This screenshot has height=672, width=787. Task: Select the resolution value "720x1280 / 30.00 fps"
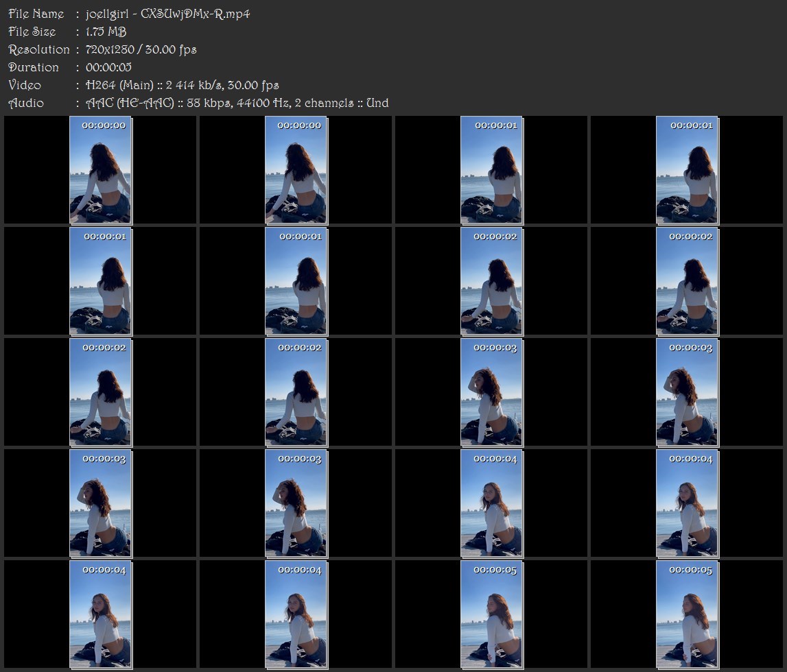[x=141, y=49]
